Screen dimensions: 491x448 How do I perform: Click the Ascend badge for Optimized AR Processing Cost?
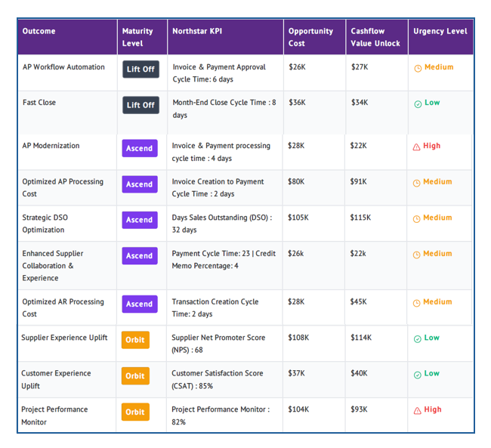[x=140, y=304]
